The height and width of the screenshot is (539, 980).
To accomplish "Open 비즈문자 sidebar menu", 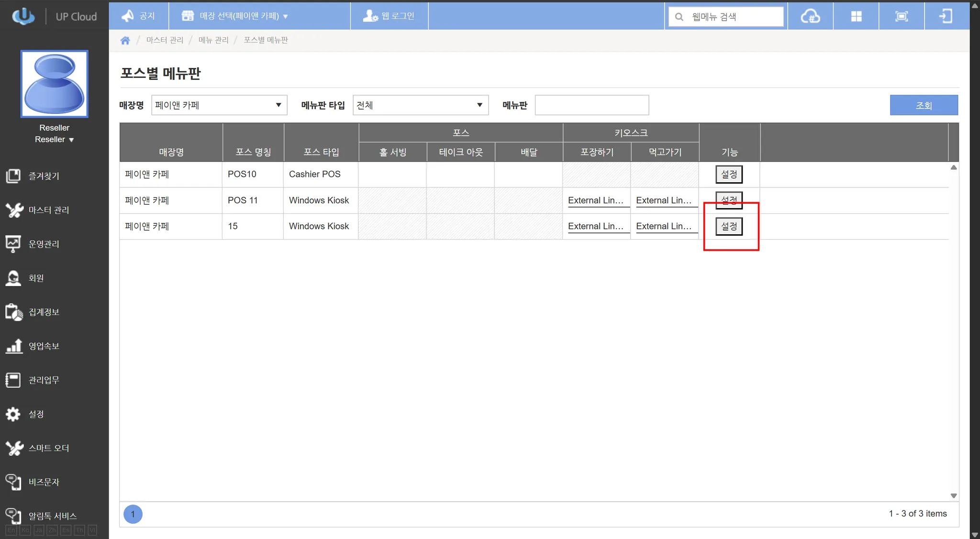I will [x=44, y=482].
